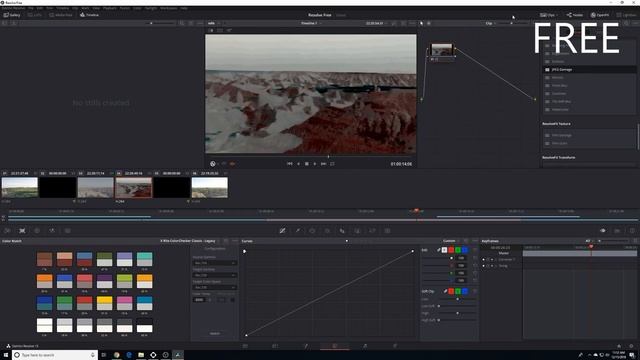Toggle Soft Clip red channel button

point(451,291)
